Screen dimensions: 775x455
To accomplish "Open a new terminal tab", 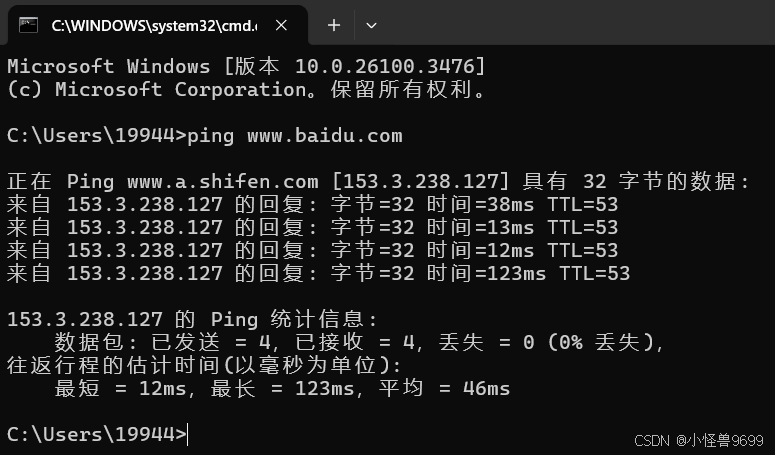I will 334,25.
